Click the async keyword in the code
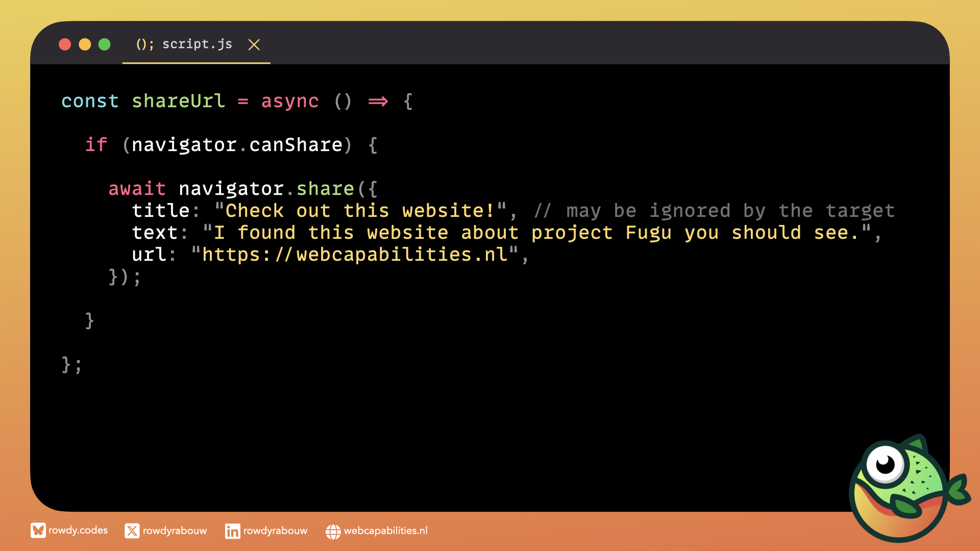 (x=289, y=101)
